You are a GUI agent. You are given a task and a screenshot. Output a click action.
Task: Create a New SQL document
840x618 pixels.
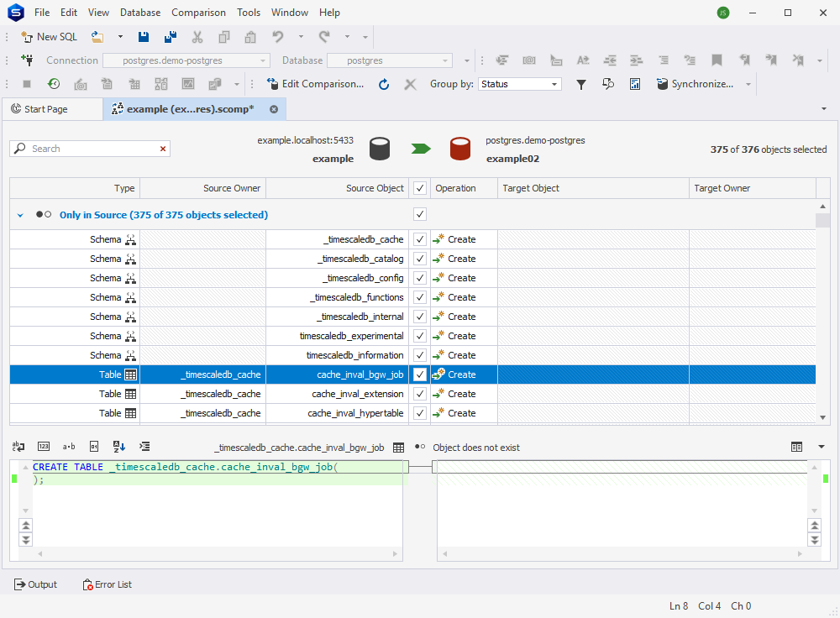(x=48, y=36)
